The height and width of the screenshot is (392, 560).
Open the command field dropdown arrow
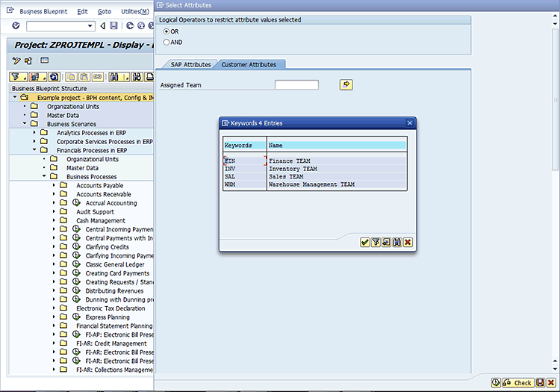[91, 26]
